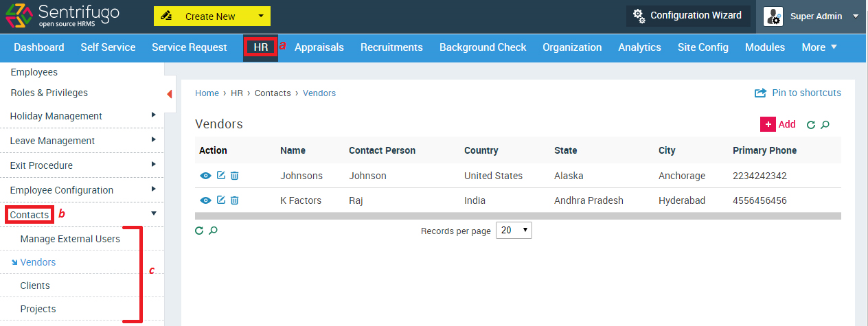Open the Background Check menu

click(483, 47)
